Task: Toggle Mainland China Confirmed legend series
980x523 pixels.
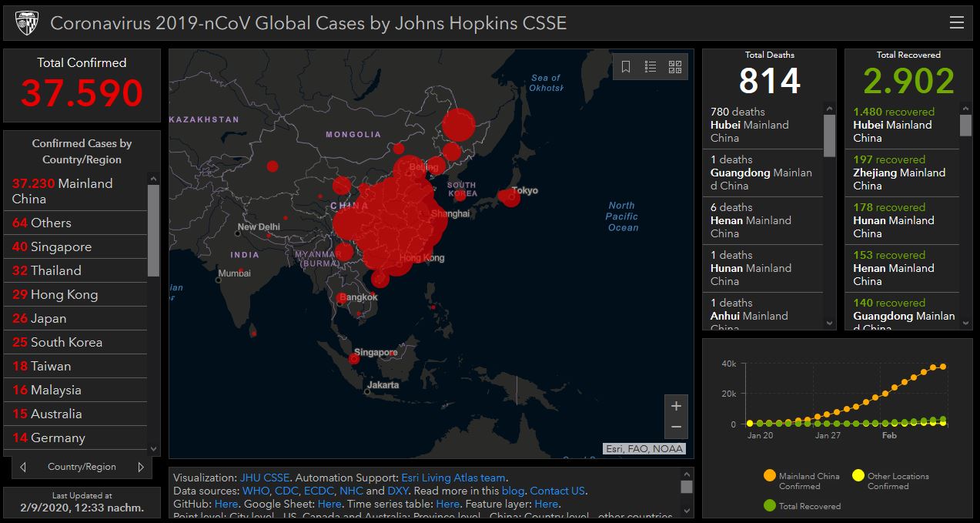Action: point(801,481)
